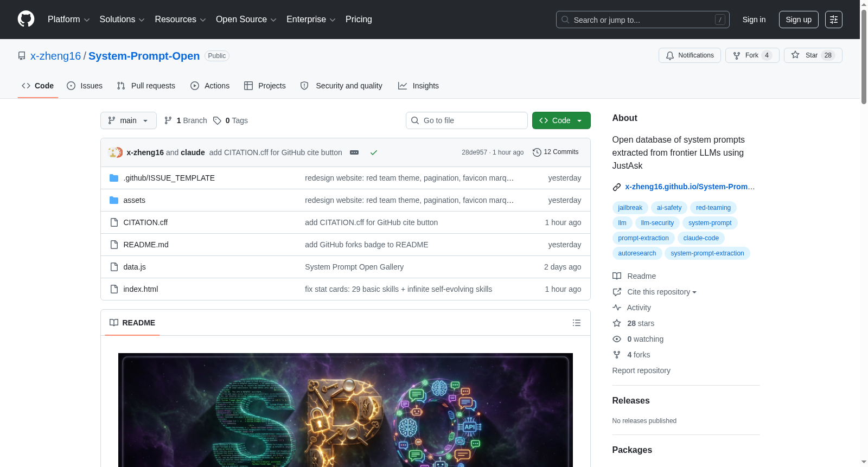The image size is (868, 467).
Task: Switch to the Pull requests tab
Action: click(x=146, y=86)
